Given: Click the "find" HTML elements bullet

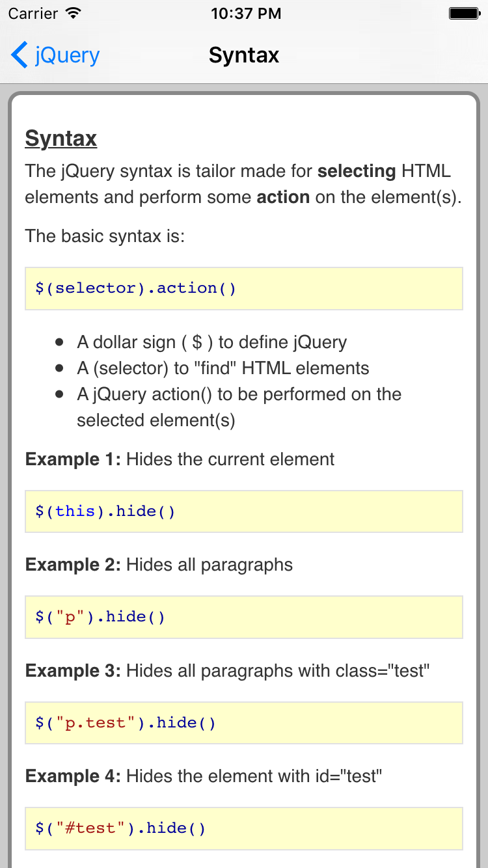Looking at the screenshot, I should pyautogui.click(x=223, y=368).
